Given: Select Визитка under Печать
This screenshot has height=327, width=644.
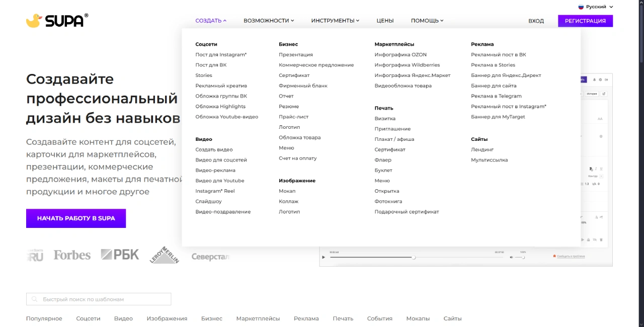Looking at the screenshot, I should 385,119.
